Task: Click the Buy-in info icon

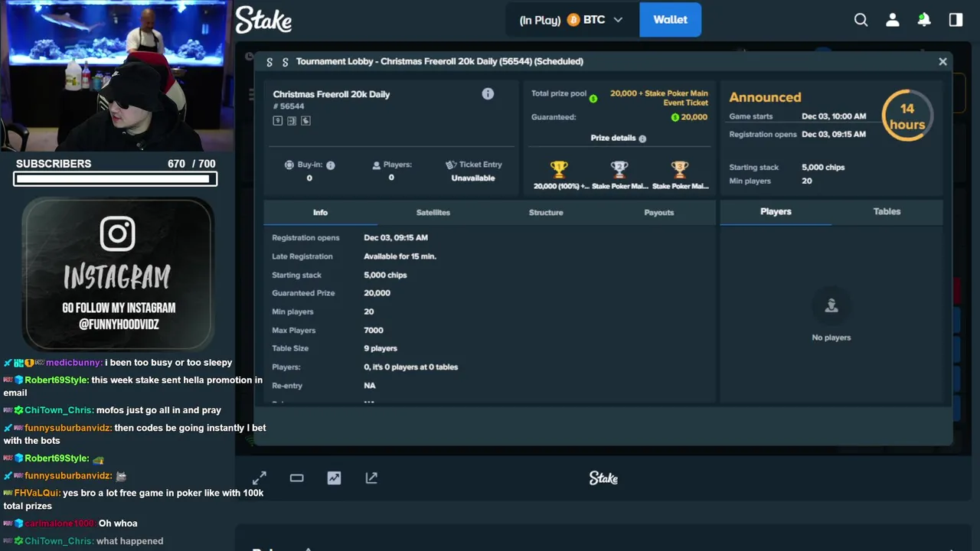Action: pos(331,165)
